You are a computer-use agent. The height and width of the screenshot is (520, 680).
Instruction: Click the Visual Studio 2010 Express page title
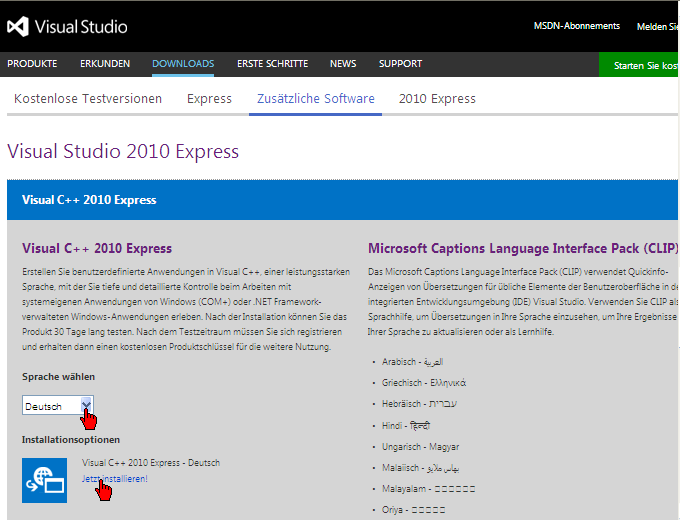tap(123, 151)
